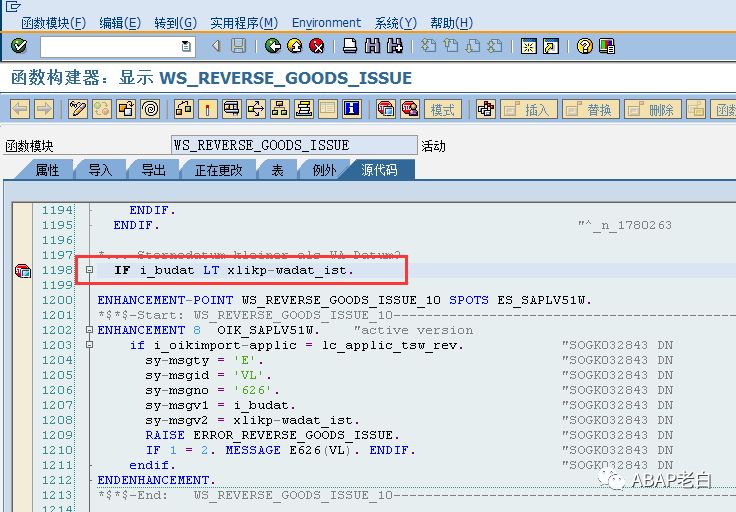Click the red Cancel icon
The image size is (736, 512).
[x=317, y=46]
